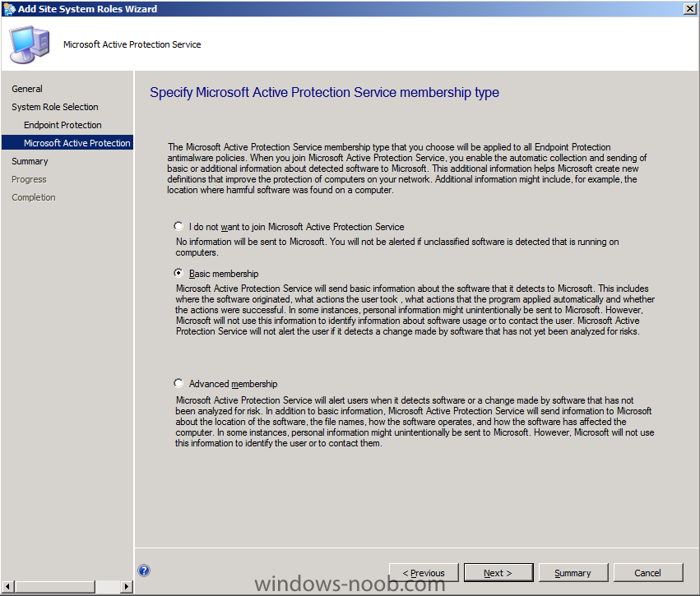Click the sidebar scrollbar left arrow
Image resolution: width=700 pixels, height=596 pixels.
pos(7,586)
